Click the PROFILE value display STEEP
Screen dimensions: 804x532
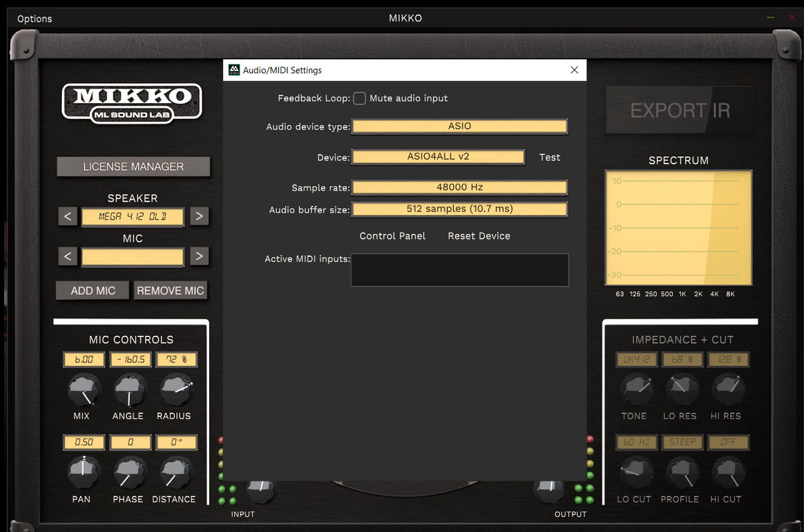pos(682,442)
